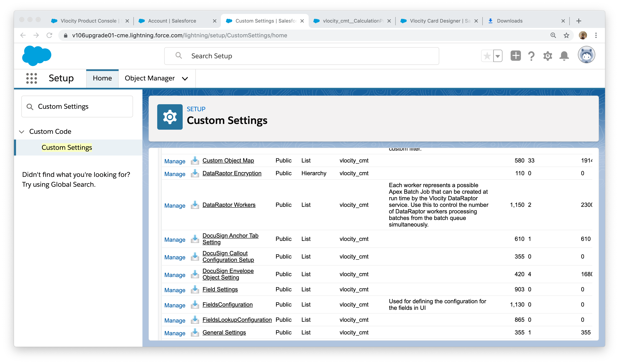Open notifications via the bell icon
Viewport: 619px width, 364px height.
pos(564,56)
